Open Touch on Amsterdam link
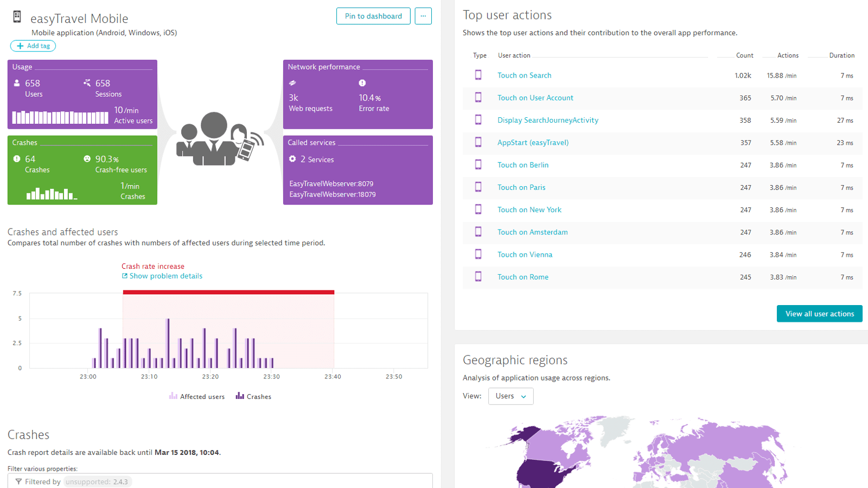The width and height of the screenshot is (868, 488). (x=533, y=232)
